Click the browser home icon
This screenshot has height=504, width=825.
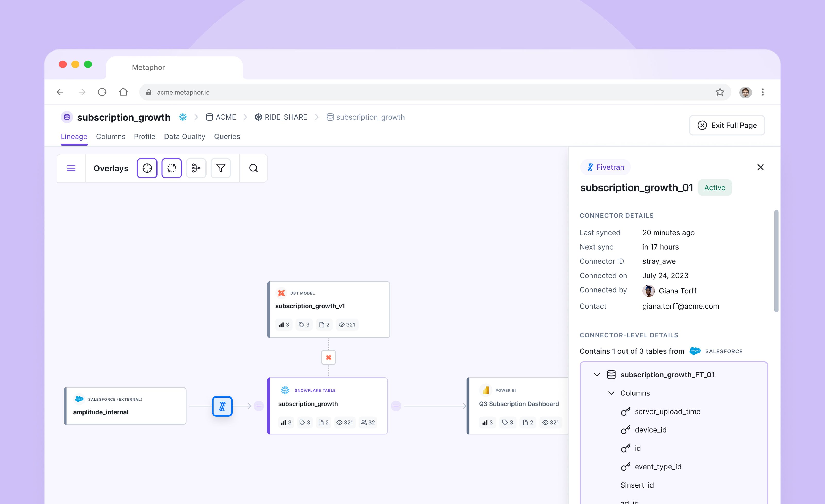(123, 92)
